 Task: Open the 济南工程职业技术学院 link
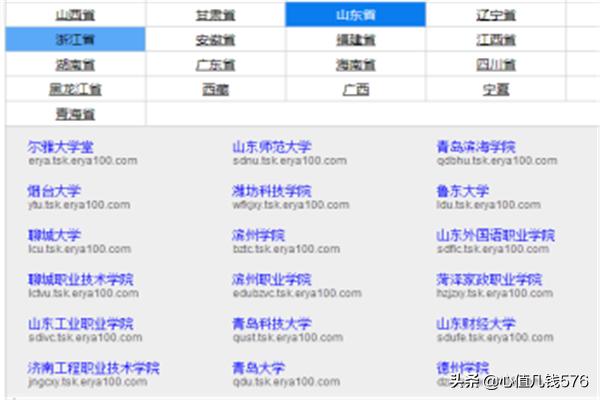[93, 368]
